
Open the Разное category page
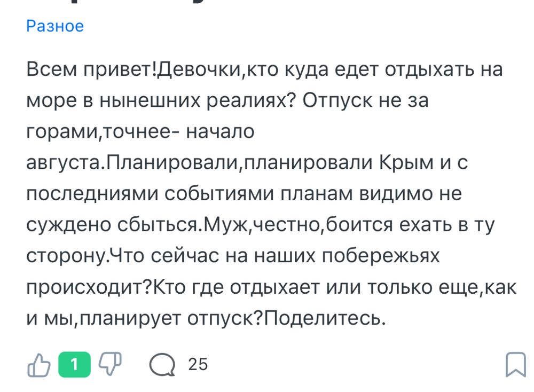54,26
